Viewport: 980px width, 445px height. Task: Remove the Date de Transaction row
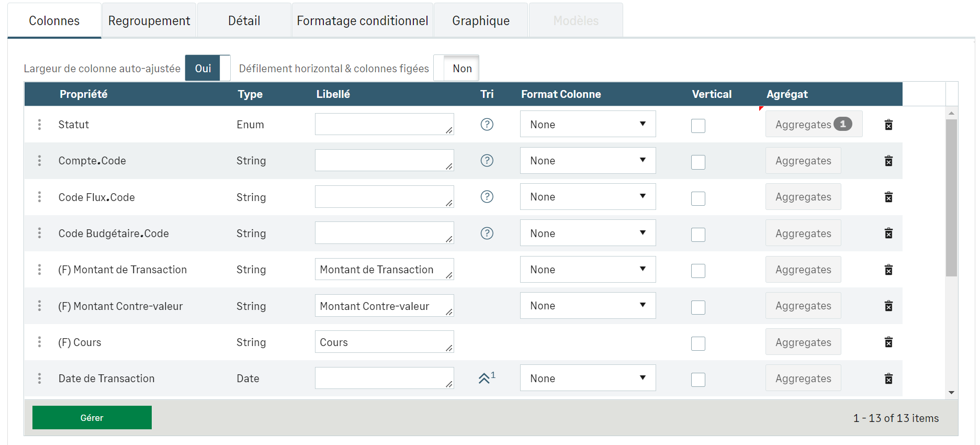(x=888, y=379)
